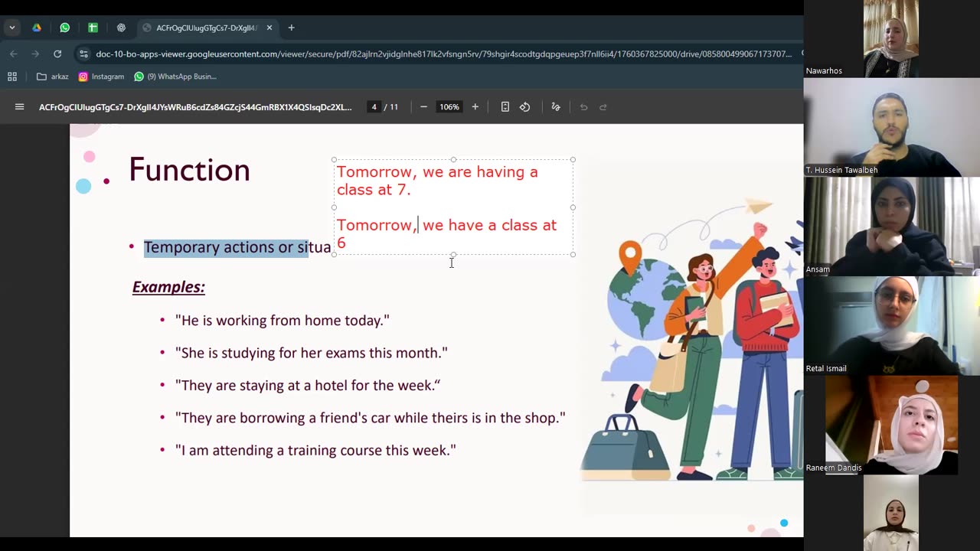Select the Ansam participant video

pyautogui.click(x=892, y=227)
